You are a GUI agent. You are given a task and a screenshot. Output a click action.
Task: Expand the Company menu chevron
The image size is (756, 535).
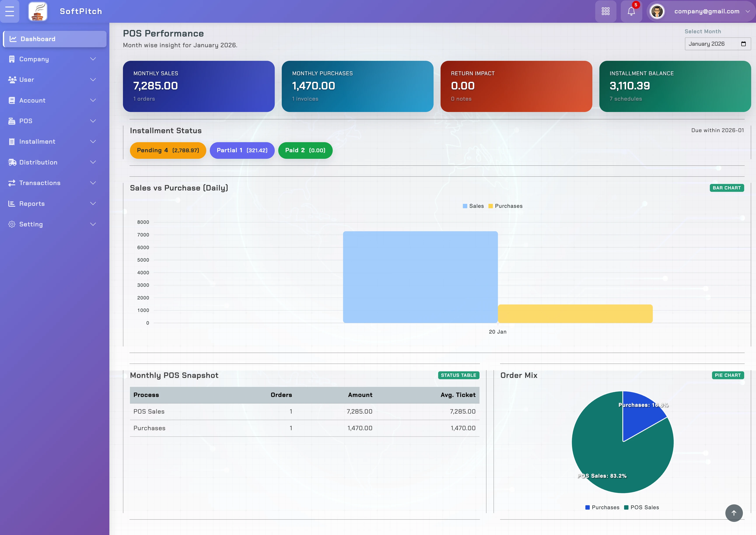point(93,59)
